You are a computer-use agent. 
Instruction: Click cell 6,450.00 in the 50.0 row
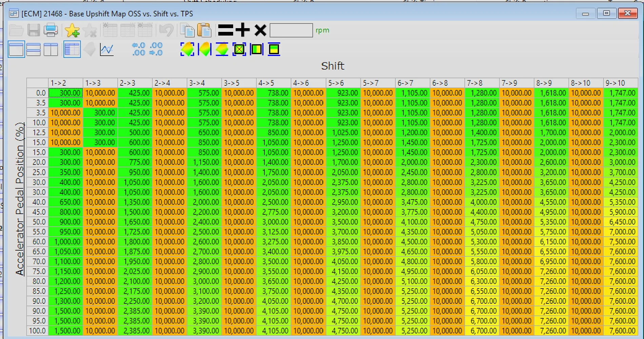click(621, 222)
